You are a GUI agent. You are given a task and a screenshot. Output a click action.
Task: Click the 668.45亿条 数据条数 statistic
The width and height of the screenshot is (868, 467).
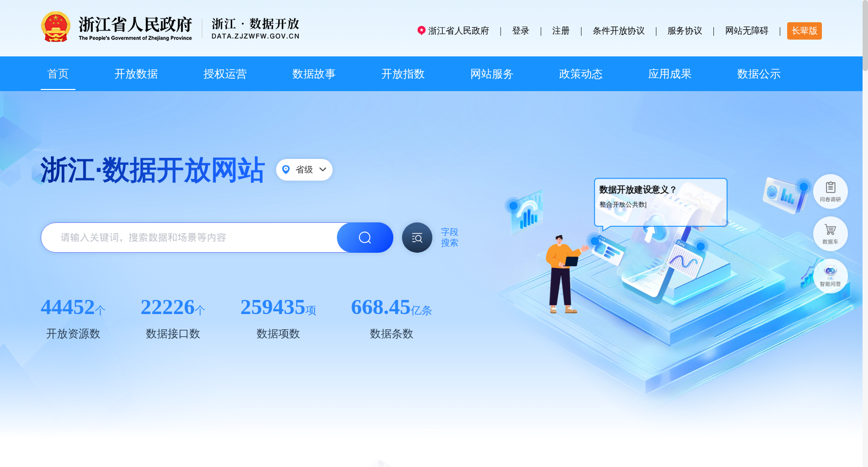click(392, 318)
